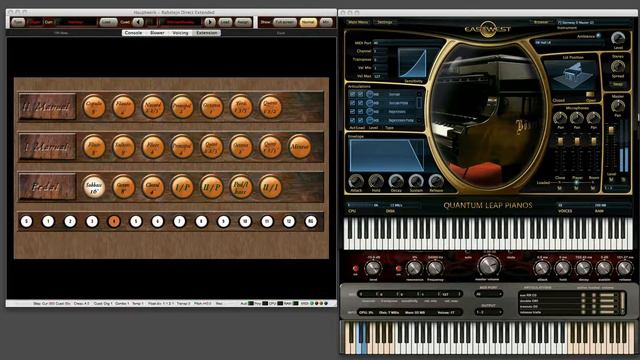The width and height of the screenshot is (640, 360).
Task: Open the MIDI Port dropdown in Play
Action: tap(407, 42)
